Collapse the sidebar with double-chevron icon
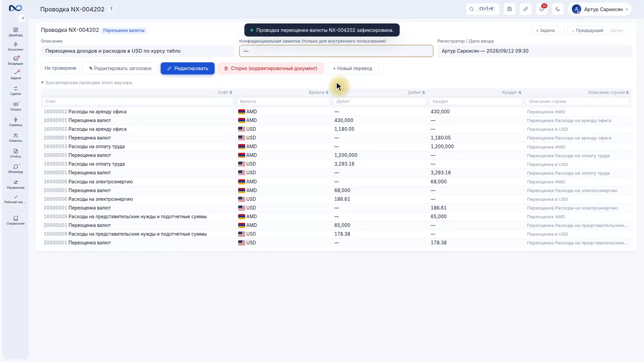This screenshot has width=644, height=362. pyautogui.click(x=23, y=18)
